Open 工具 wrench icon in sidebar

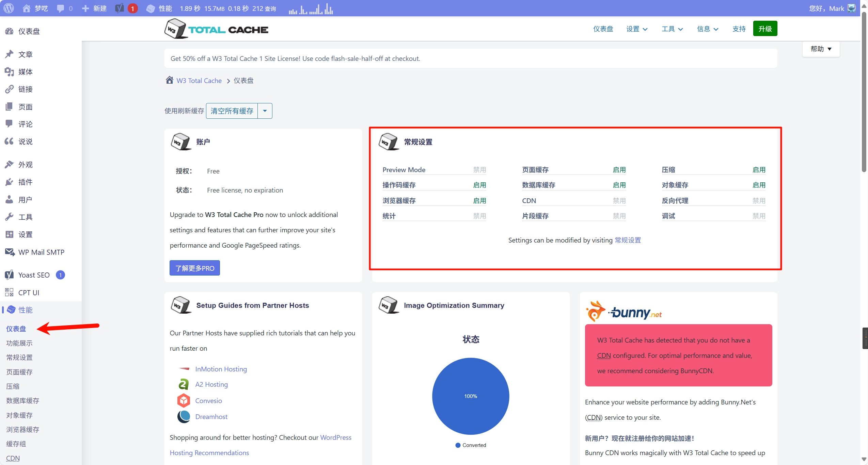point(9,217)
